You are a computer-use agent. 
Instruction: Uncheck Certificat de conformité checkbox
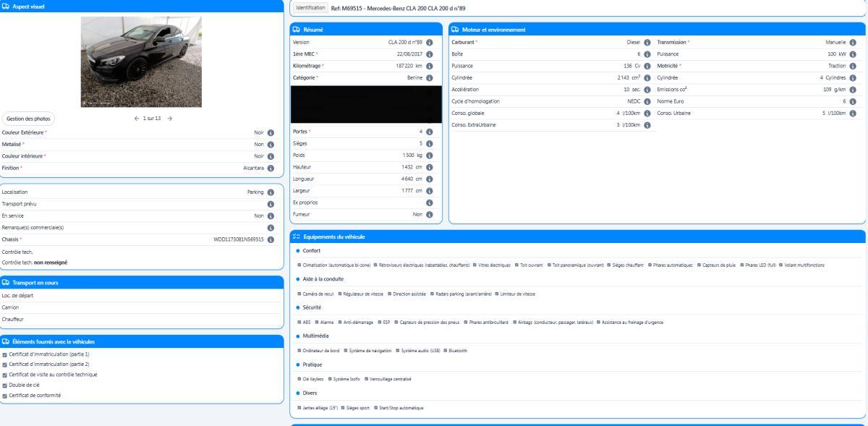coord(6,396)
